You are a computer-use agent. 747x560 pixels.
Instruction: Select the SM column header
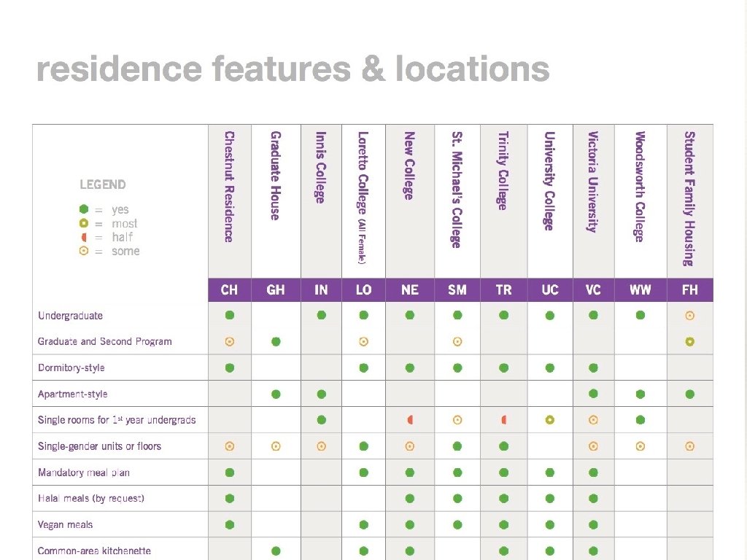(457, 290)
